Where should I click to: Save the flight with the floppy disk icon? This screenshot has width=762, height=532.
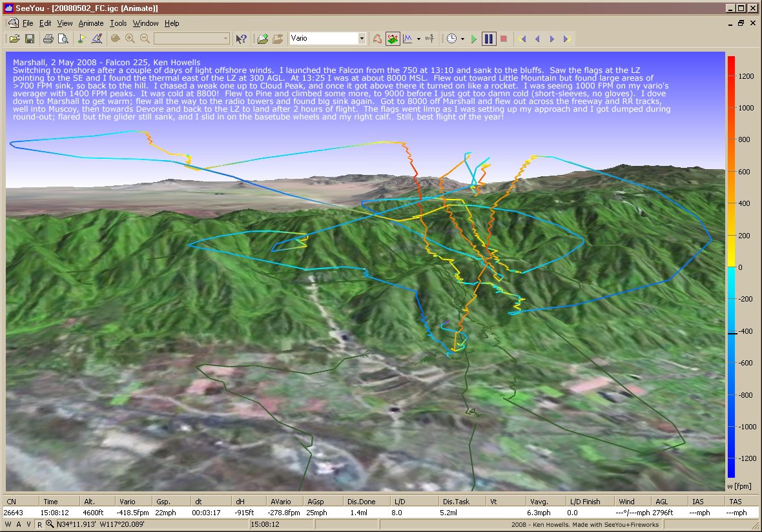30,39
